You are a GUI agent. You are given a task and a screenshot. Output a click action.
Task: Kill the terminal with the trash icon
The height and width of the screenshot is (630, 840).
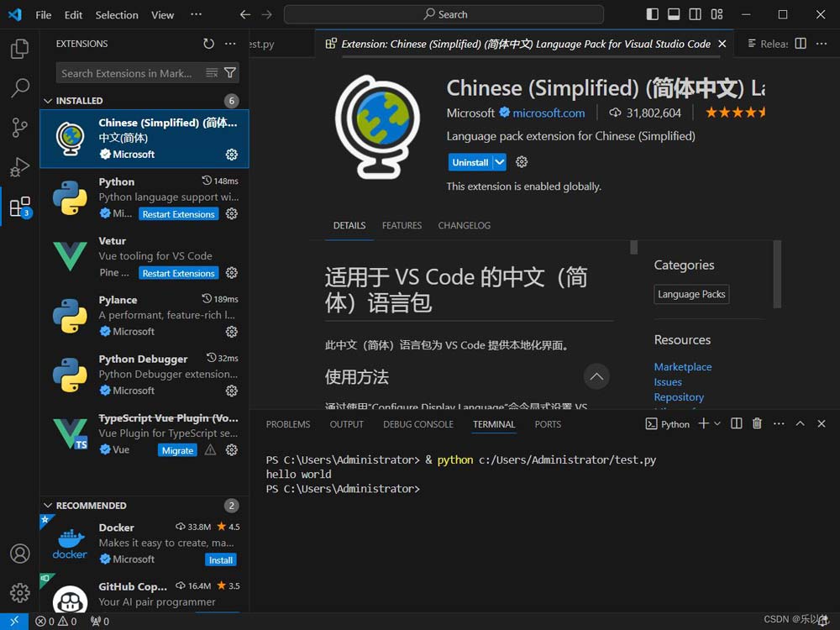[757, 424]
